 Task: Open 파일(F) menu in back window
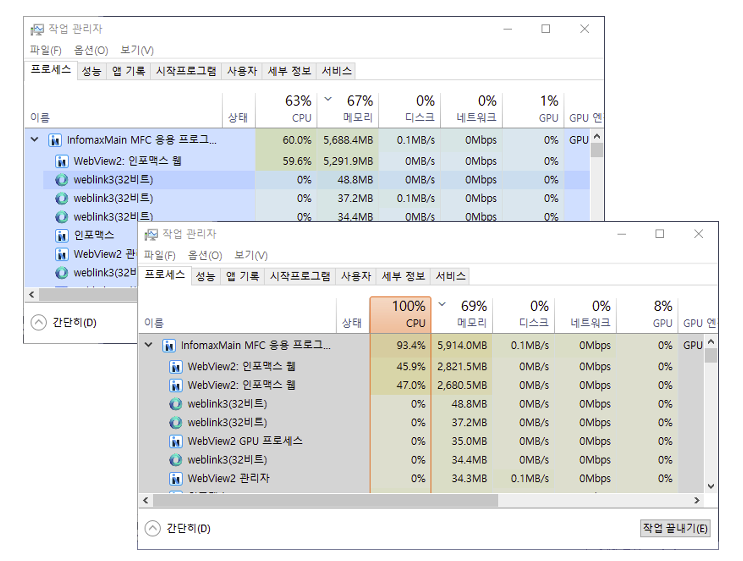click(45, 50)
